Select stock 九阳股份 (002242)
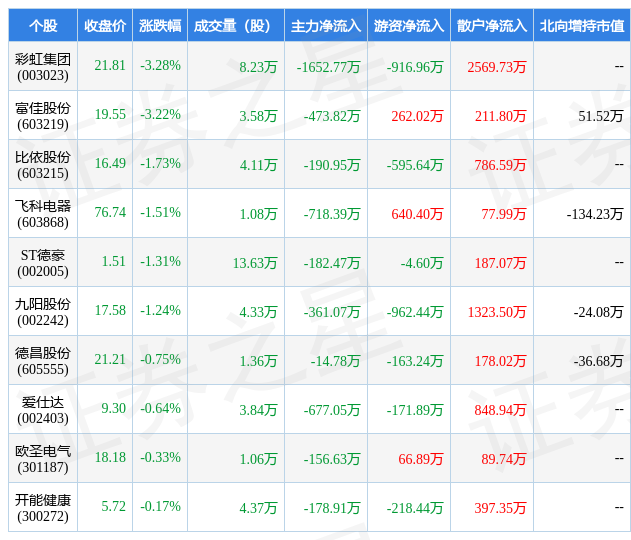 coord(43,312)
